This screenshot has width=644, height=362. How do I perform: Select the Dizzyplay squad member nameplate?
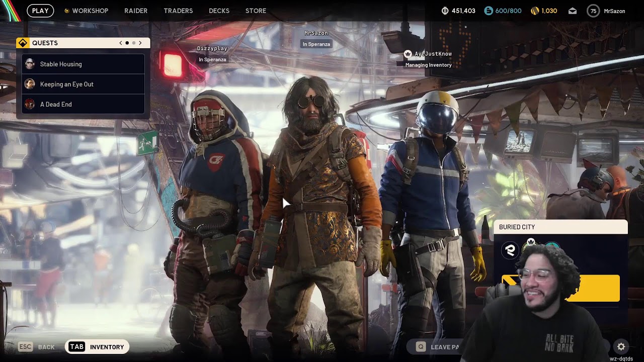(212, 49)
